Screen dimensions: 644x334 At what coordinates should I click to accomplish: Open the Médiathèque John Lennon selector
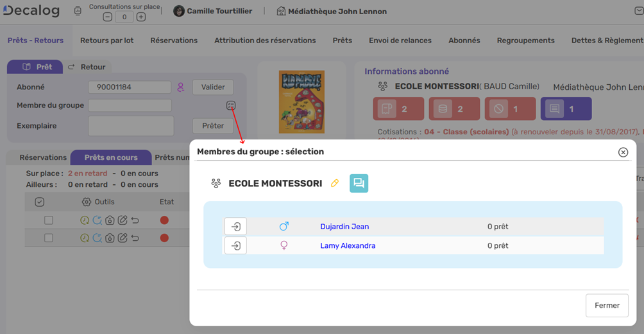332,12
